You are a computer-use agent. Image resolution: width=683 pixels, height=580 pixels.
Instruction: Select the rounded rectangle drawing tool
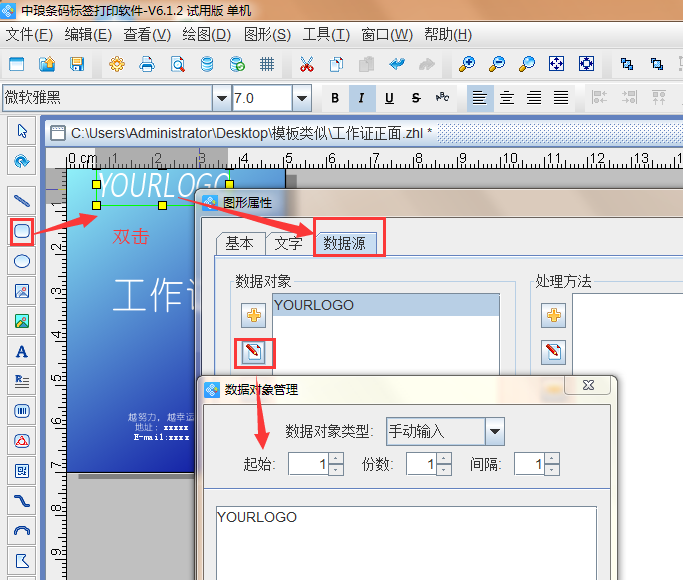point(21,232)
